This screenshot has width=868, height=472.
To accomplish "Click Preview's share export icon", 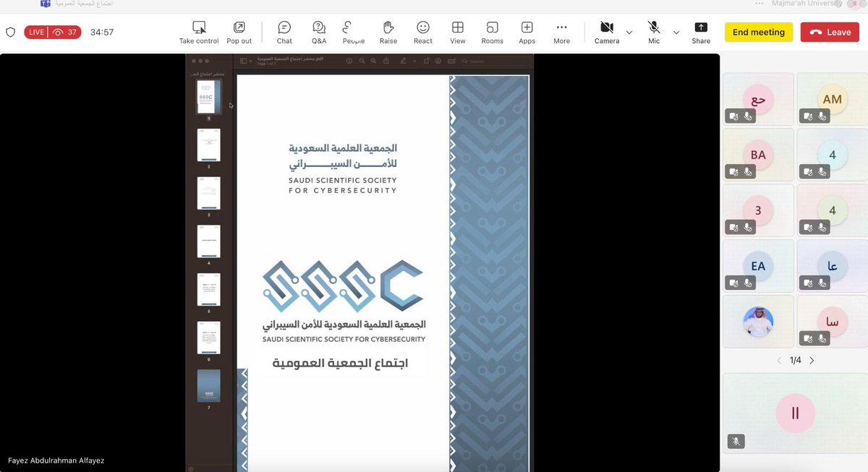I will [386, 61].
